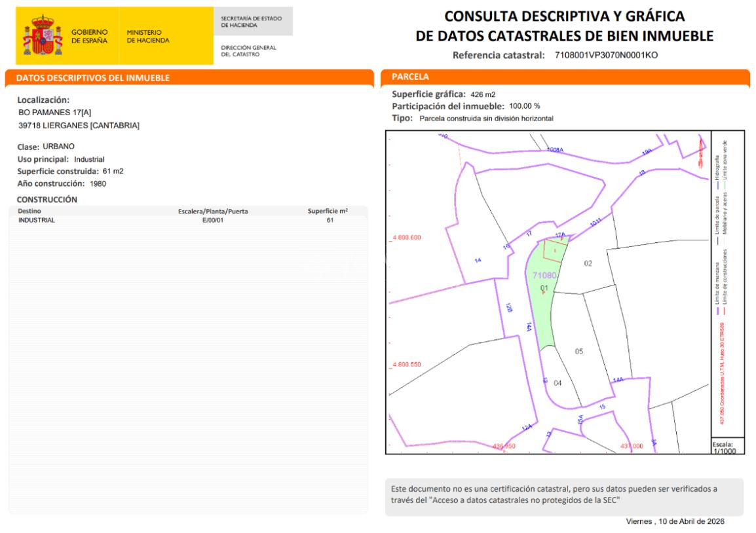Click neighboring parcel 02 on the map
Screen dimensions: 756x533
point(588,263)
